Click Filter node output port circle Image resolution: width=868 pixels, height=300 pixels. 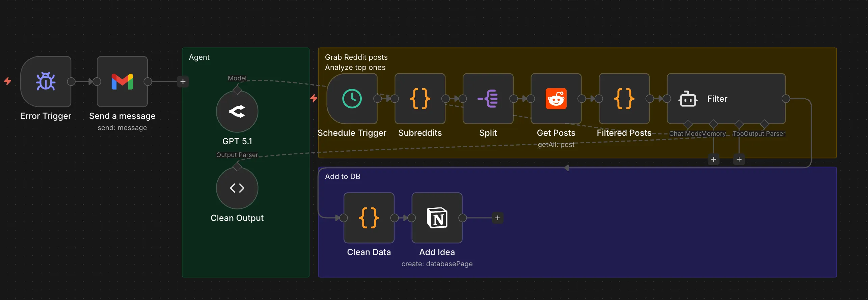(x=786, y=99)
